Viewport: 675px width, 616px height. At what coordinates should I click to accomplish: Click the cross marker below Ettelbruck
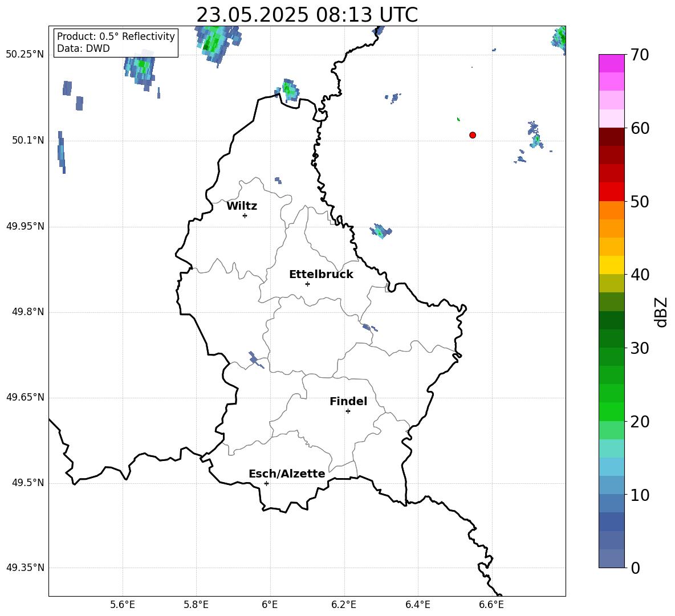307,284
